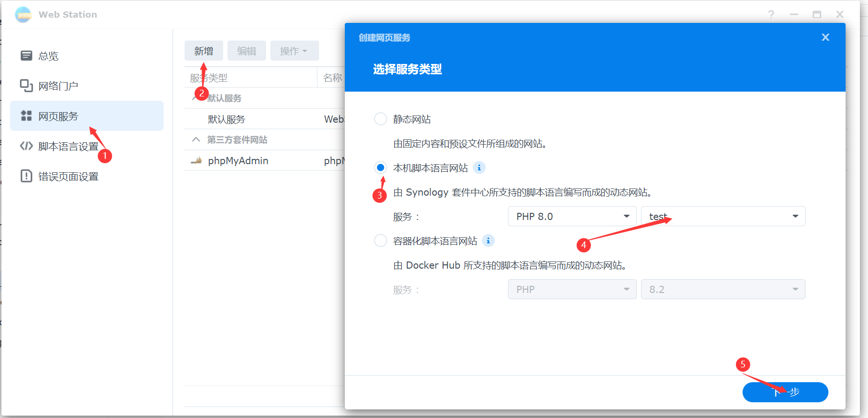
Task: Open 网络门户 in the sidebar
Action: pyautogui.click(x=87, y=86)
